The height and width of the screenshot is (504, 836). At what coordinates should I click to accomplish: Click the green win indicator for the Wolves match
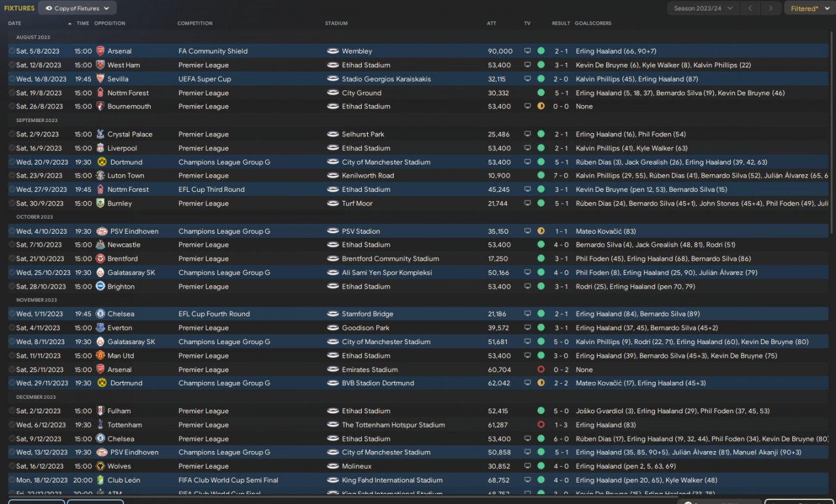pos(541,466)
